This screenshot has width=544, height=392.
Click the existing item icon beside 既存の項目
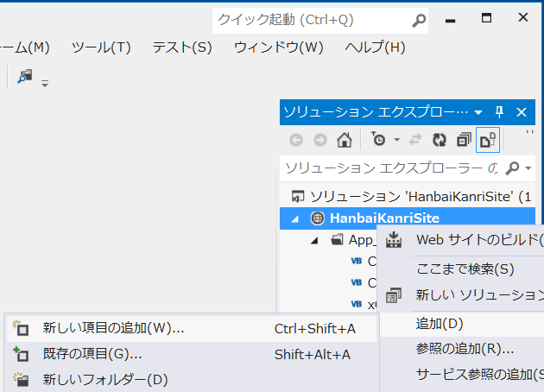pos(21,354)
